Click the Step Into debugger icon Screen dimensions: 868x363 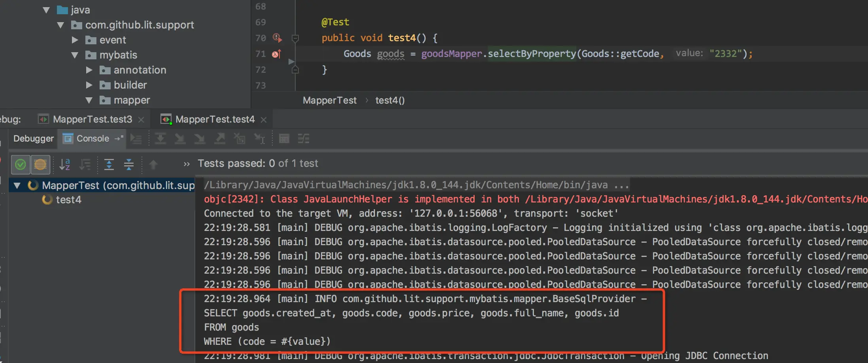coord(180,139)
